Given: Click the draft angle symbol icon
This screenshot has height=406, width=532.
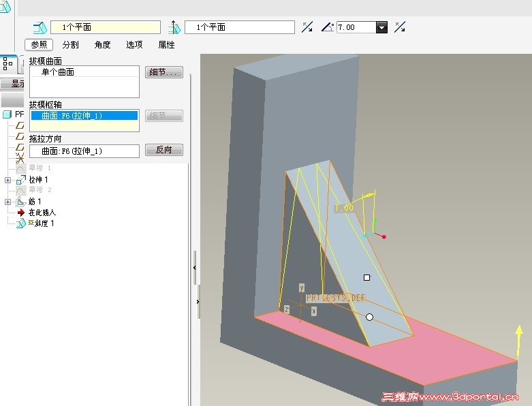Looking at the screenshot, I should click(328, 27).
